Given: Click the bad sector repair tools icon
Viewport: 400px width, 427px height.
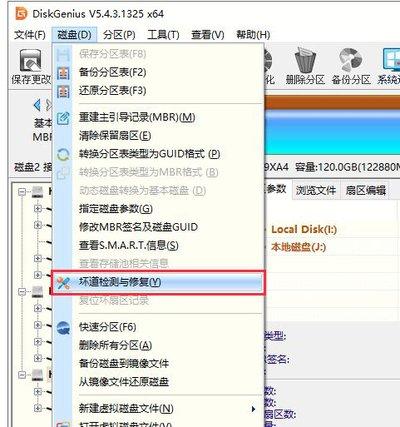Looking at the screenshot, I should coord(63,282).
